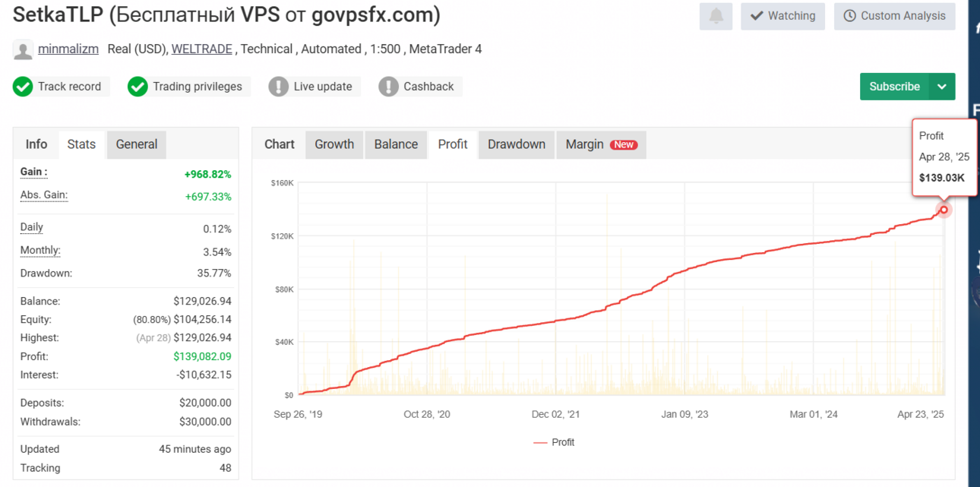This screenshot has width=980, height=487.
Task: Switch to the Info tab
Action: coord(36,144)
